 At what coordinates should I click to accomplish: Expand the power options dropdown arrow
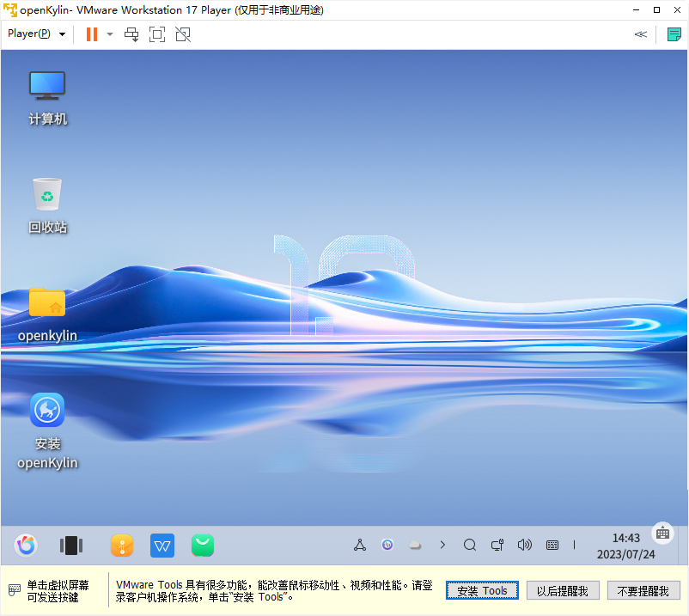point(110,34)
